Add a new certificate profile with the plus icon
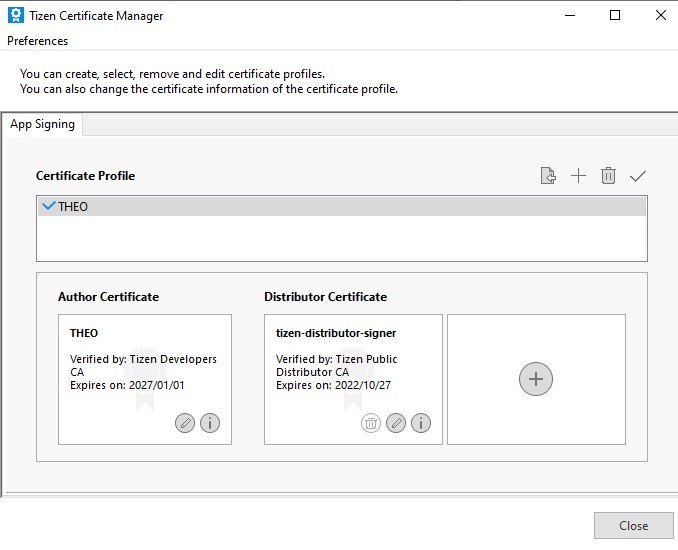678x550 pixels. click(x=578, y=176)
